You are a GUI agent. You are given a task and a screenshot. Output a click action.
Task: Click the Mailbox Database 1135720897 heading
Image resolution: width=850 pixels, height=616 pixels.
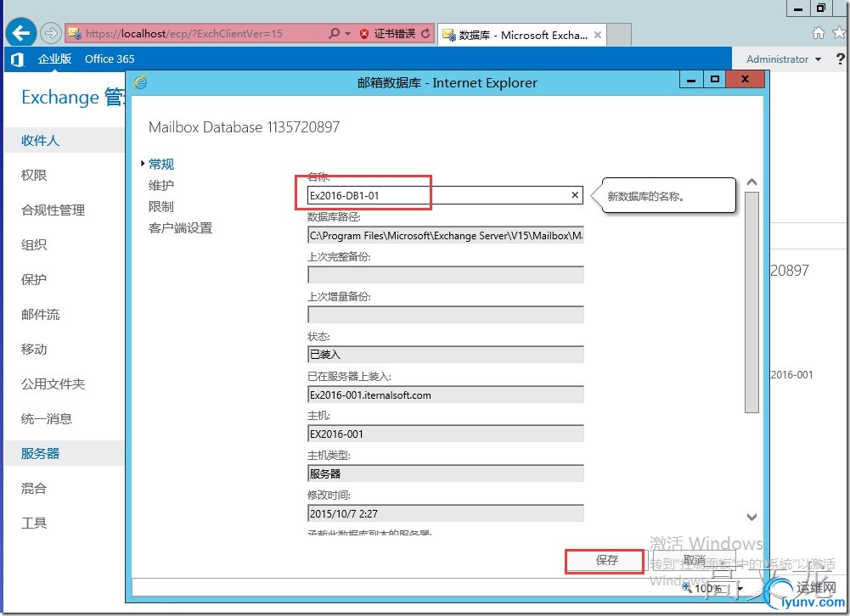click(x=244, y=126)
